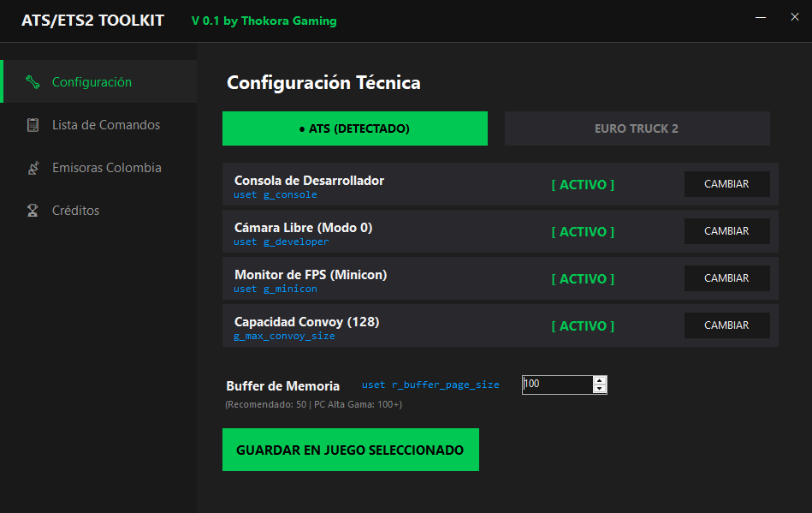This screenshot has height=513, width=812.
Task: Increment Buffer de Memoria with up arrow
Action: 599,380
